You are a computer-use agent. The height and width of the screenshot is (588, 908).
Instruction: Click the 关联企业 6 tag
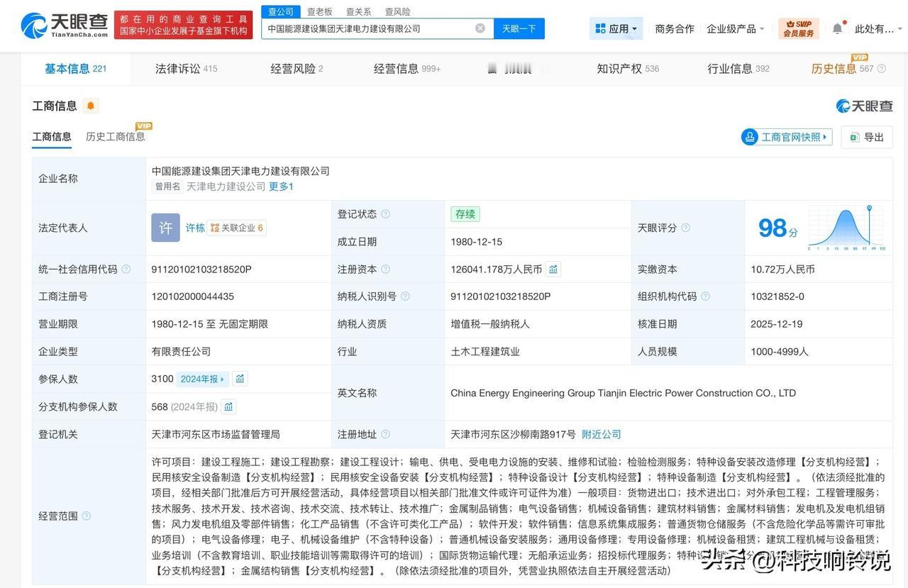pos(237,228)
